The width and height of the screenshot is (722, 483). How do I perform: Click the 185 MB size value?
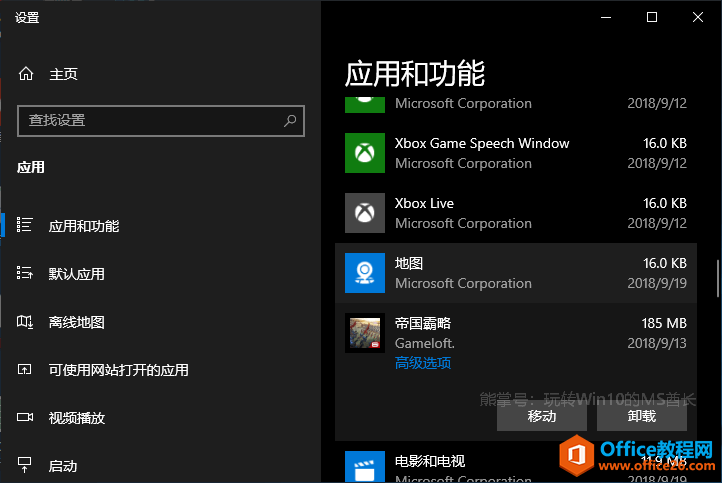[664, 323]
